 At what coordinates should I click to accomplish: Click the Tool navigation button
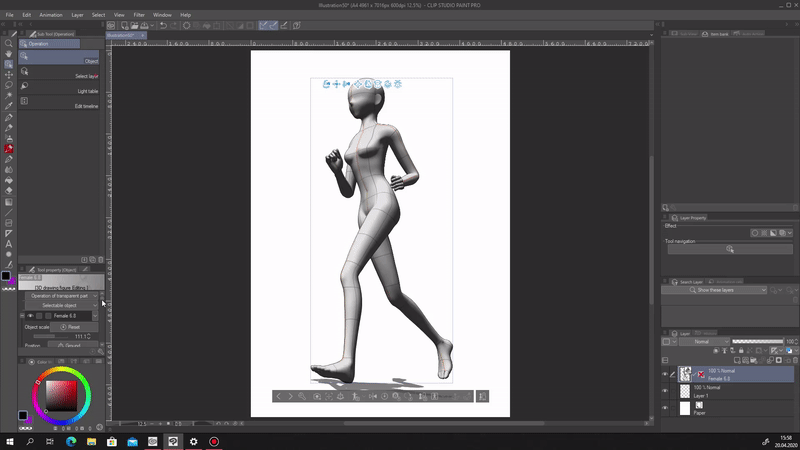pos(729,248)
